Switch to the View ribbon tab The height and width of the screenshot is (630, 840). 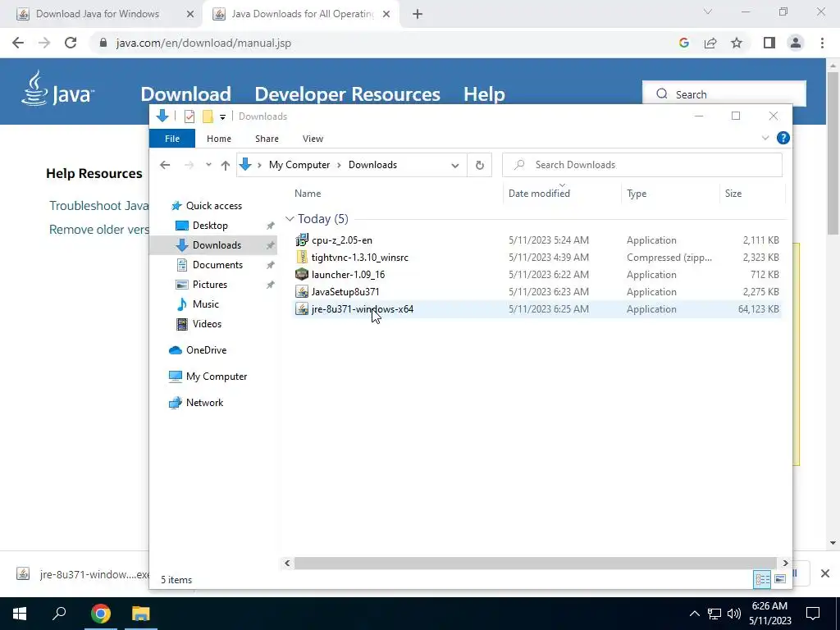[313, 139]
